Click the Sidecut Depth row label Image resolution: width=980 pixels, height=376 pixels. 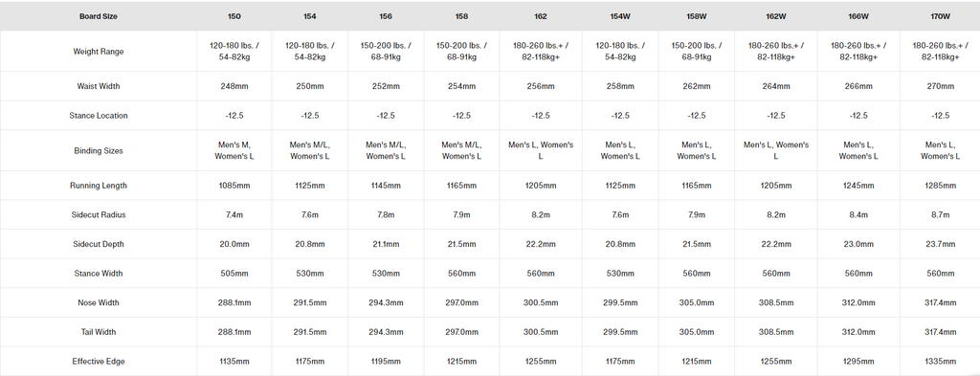pos(99,244)
